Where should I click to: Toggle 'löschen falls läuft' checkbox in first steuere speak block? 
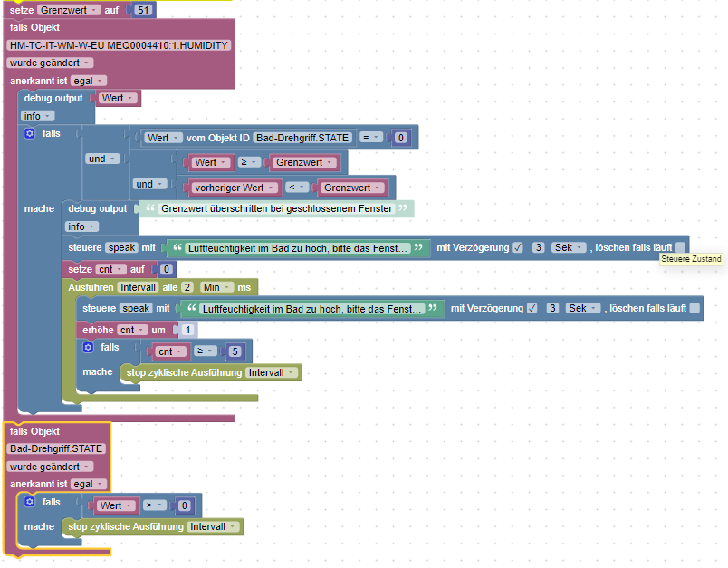[x=681, y=247]
